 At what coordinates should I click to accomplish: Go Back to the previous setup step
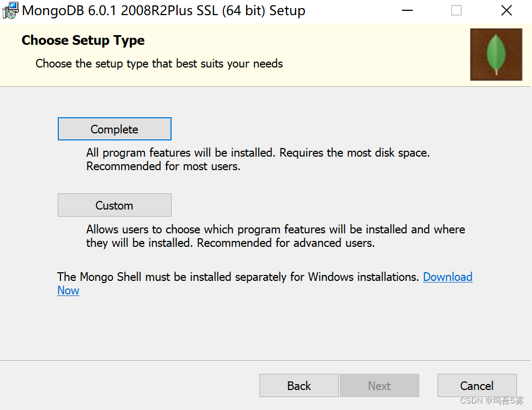299,386
